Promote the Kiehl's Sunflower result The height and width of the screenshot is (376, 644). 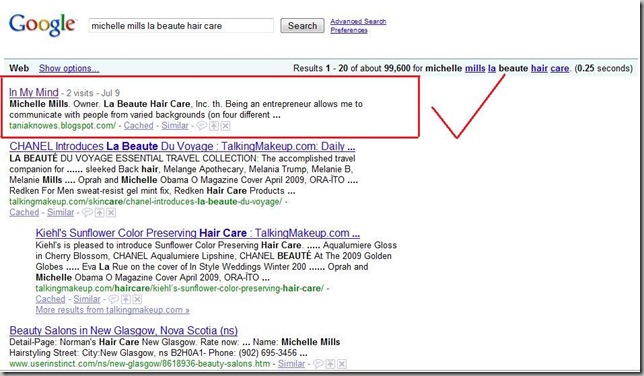[126, 299]
